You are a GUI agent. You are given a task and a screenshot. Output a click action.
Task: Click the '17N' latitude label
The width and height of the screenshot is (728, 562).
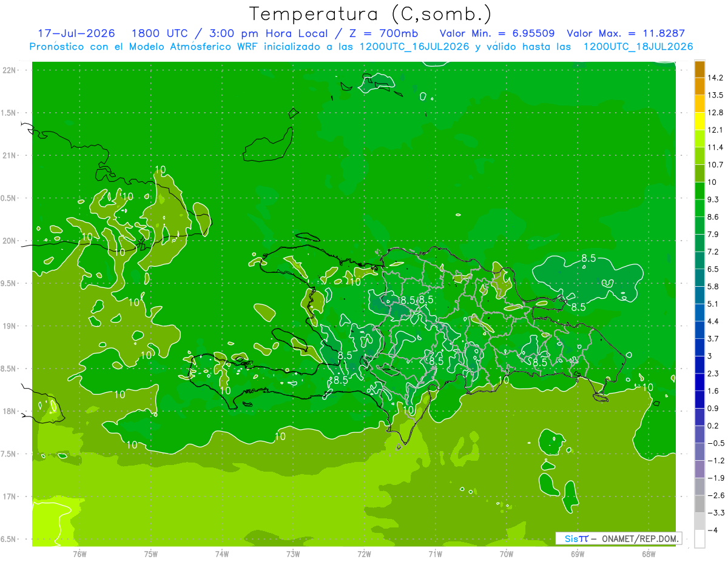[10, 497]
